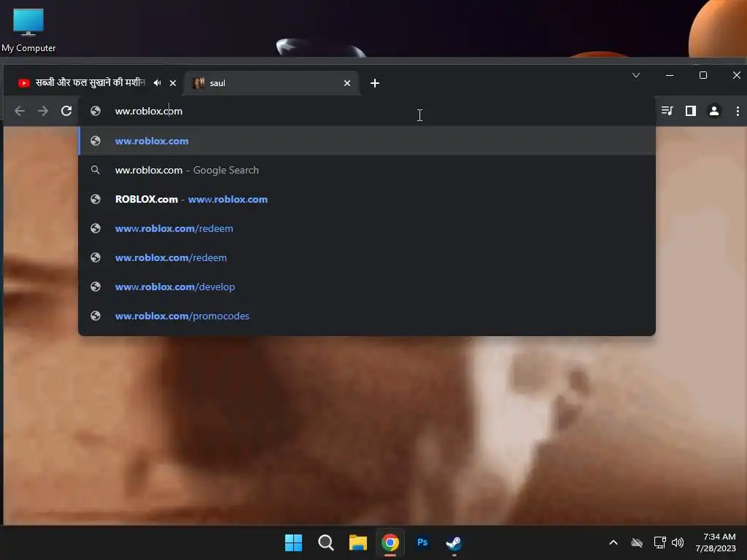Select ROBLOX.com www.roblox.com suggestion
The width and height of the screenshot is (747, 560).
pos(367,199)
